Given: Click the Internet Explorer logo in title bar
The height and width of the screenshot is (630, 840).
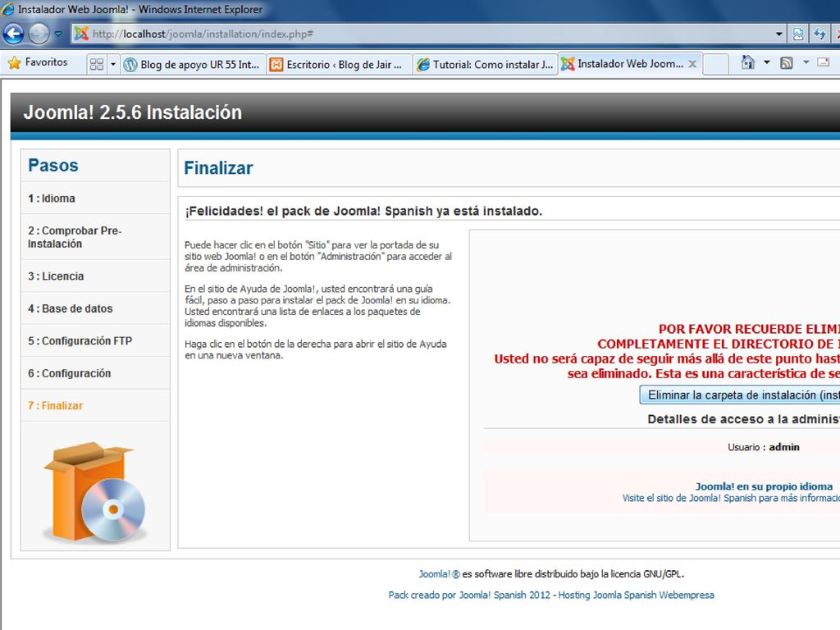Looking at the screenshot, I should click(x=8, y=9).
